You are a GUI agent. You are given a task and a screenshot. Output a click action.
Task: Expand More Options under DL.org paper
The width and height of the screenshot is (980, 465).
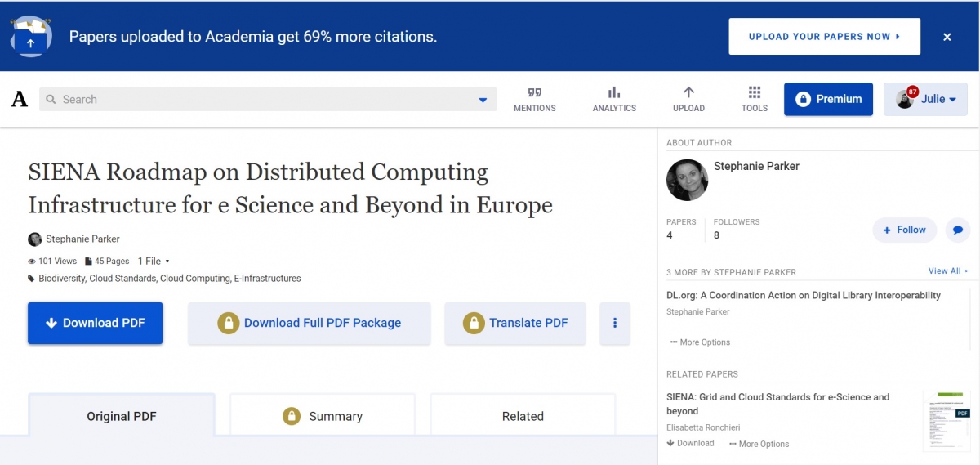pyautogui.click(x=700, y=342)
